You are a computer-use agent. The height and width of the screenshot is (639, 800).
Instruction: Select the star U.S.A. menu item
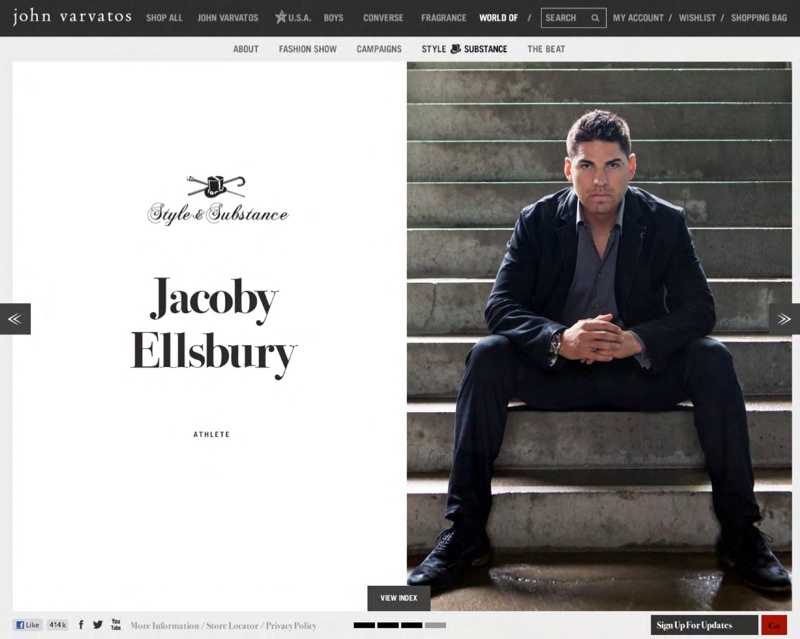pyautogui.click(x=293, y=17)
